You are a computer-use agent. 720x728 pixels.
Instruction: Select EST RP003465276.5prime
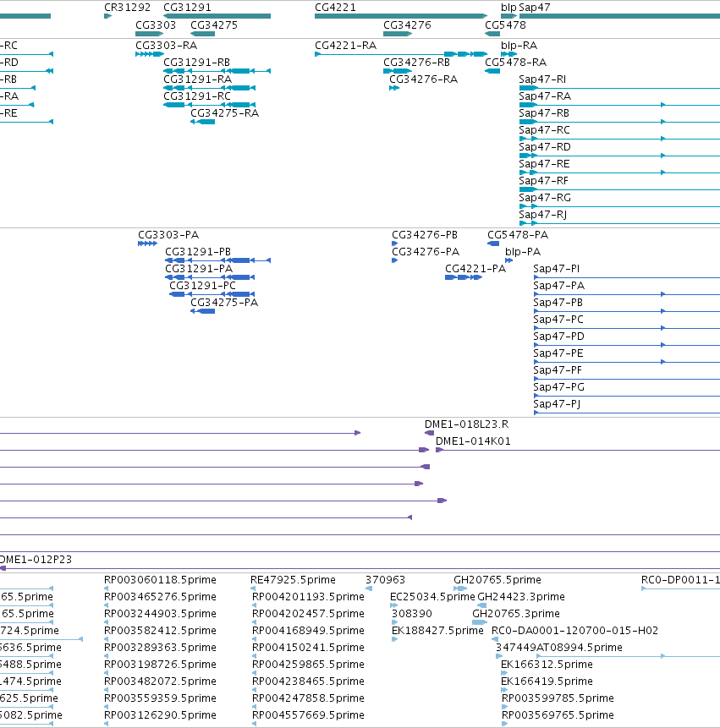160,597
